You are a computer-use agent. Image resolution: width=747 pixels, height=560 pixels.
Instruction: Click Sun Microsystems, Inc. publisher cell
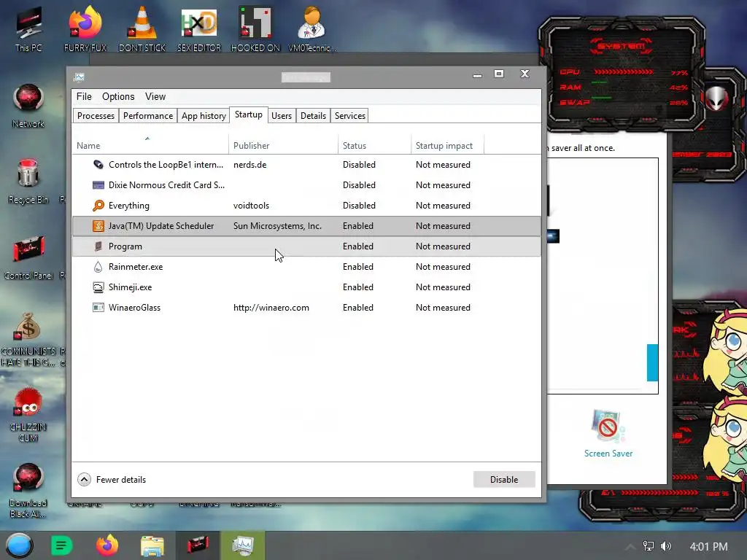[277, 226]
